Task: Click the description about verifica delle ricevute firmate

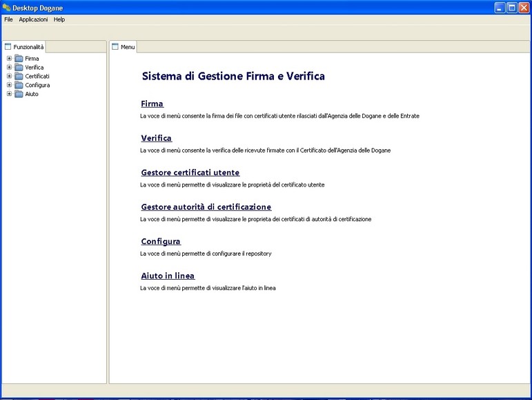Action: tap(266, 150)
